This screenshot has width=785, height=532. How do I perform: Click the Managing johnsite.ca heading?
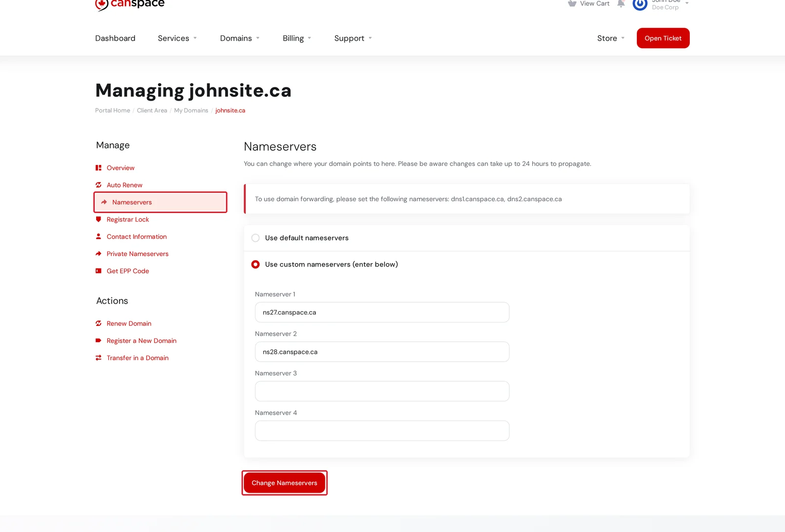click(193, 91)
